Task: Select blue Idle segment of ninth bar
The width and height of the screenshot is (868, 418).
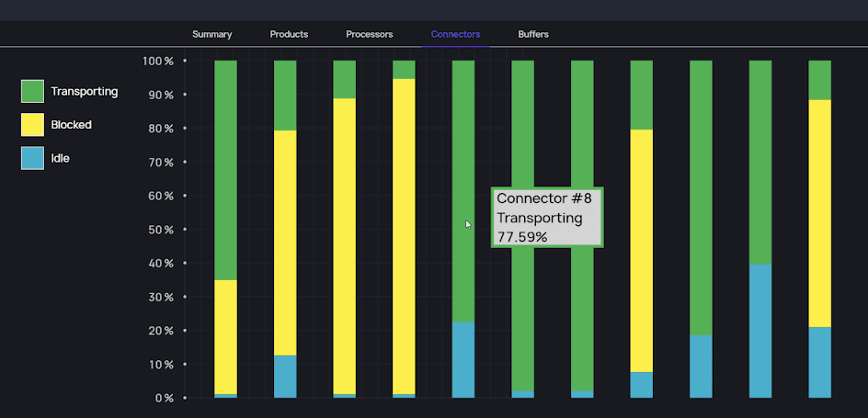Action: (701, 367)
